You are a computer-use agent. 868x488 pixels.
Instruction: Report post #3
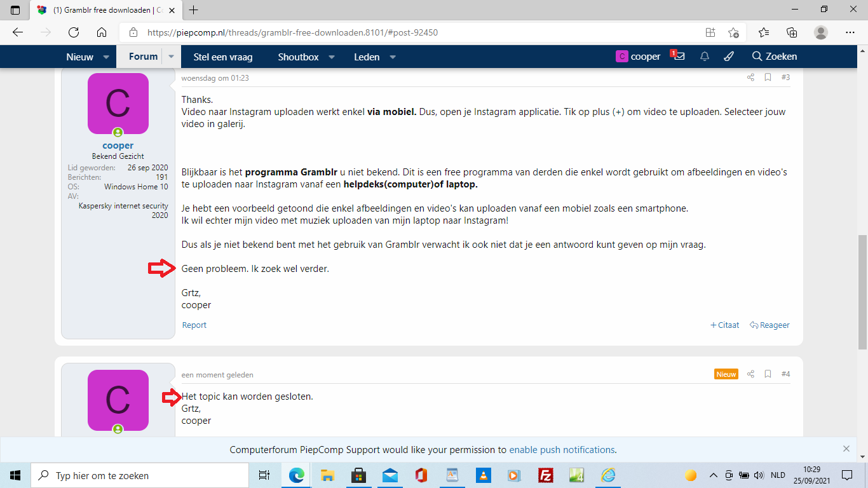pos(194,325)
